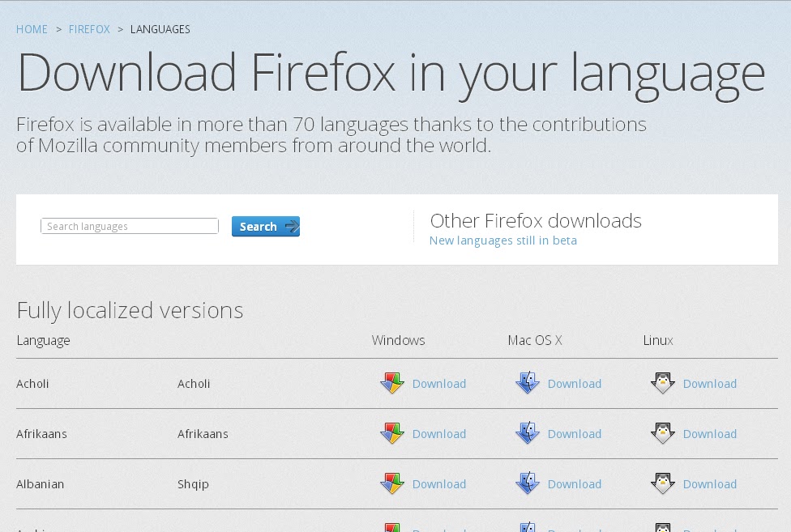Screen dimensions: 791x532
Task: Click the 'Mac OS X' column header
Action: point(535,341)
